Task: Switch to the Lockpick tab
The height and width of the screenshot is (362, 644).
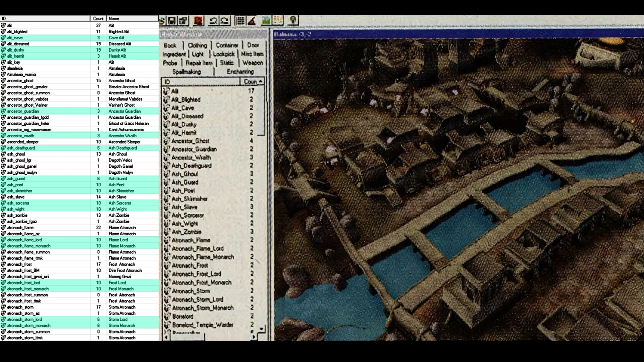Action: [224, 54]
